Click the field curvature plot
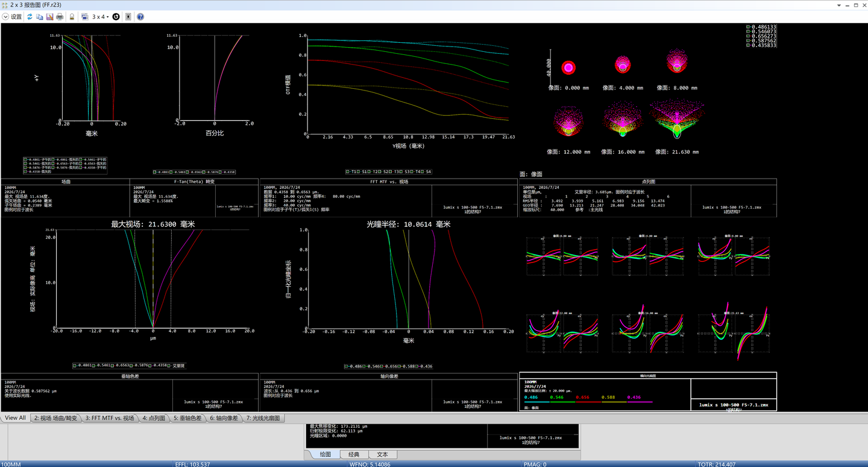Image resolution: width=868 pixels, height=467 pixels. click(x=92, y=77)
